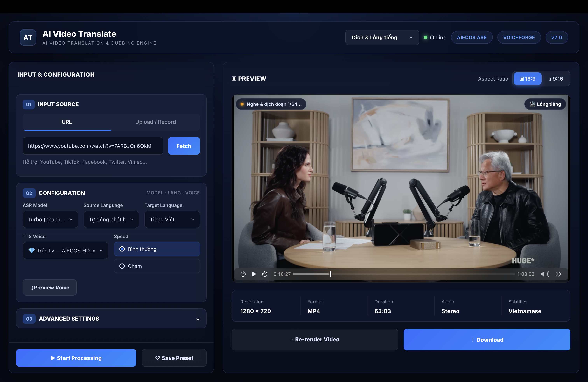Skip forward 15 seconds in the player

coord(265,274)
